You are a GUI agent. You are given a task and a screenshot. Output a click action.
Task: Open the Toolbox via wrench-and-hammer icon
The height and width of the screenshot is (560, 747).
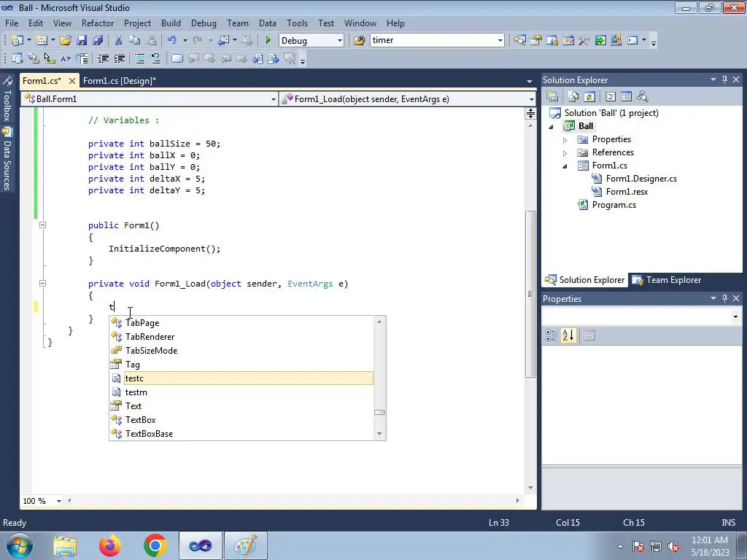point(584,41)
